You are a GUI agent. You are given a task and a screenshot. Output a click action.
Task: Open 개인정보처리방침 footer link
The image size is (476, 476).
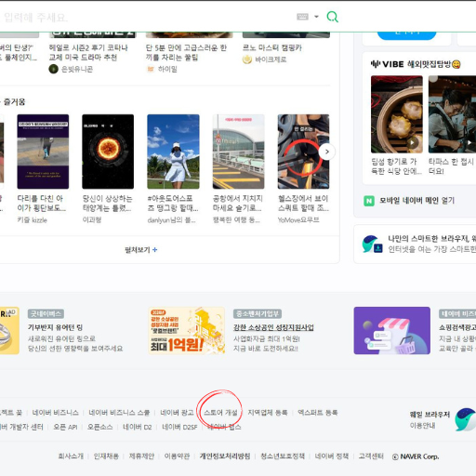click(x=225, y=456)
